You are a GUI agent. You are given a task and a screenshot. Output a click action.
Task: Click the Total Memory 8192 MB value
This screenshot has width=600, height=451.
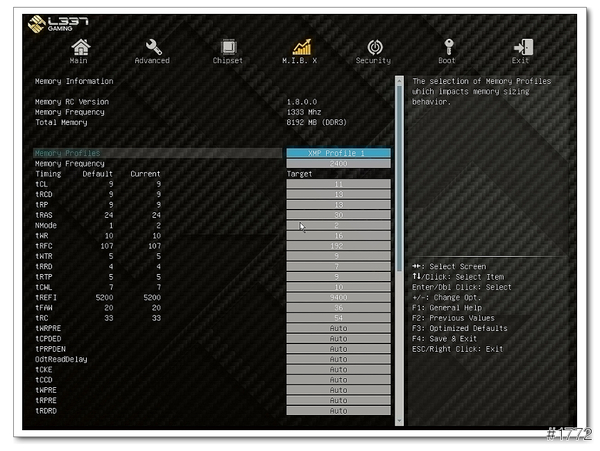point(316,122)
